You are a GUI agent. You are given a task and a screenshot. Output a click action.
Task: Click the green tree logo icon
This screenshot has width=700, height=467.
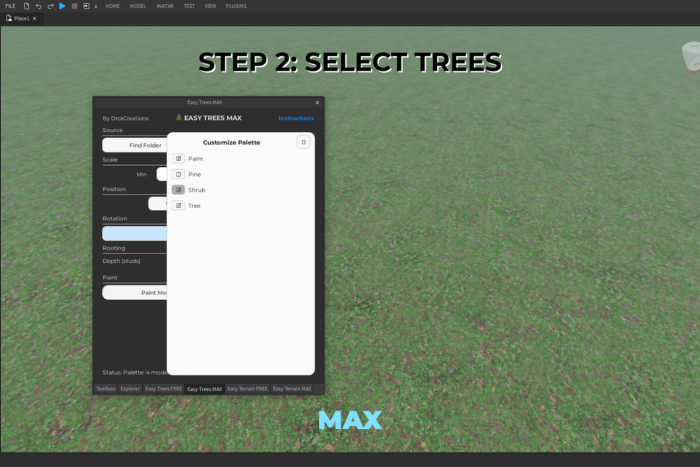(179, 117)
